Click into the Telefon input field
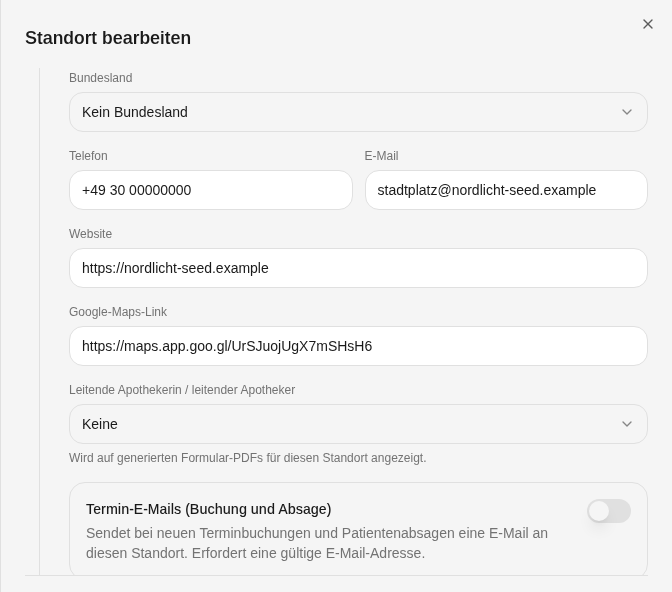The width and height of the screenshot is (672, 592). (211, 190)
